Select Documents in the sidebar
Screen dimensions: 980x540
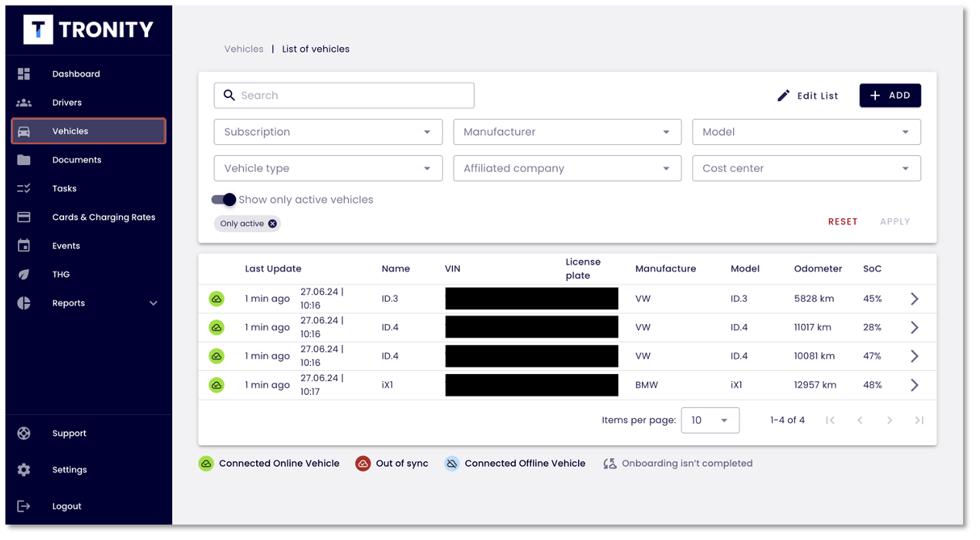tap(88, 160)
